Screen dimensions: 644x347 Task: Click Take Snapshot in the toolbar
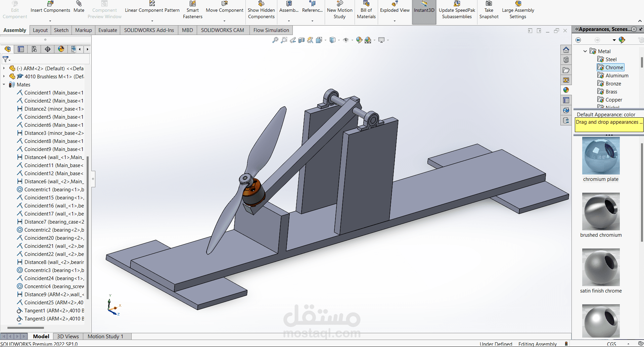coord(489,10)
